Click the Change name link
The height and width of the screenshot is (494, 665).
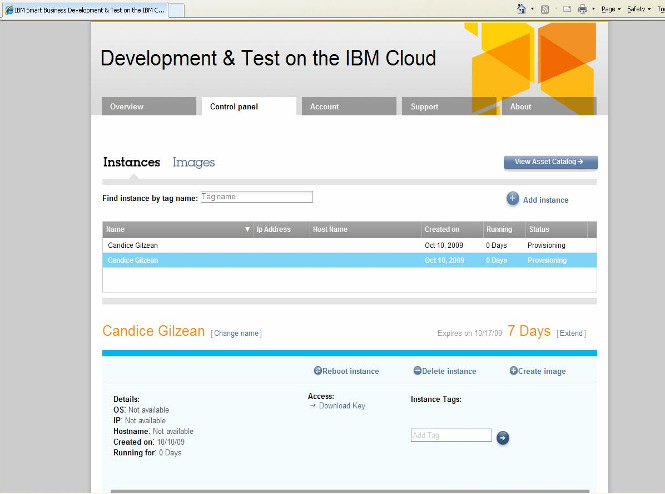(x=236, y=333)
